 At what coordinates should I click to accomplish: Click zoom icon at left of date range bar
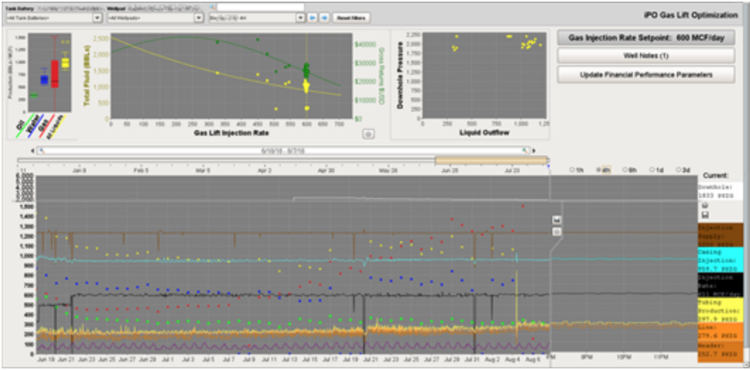[42, 151]
